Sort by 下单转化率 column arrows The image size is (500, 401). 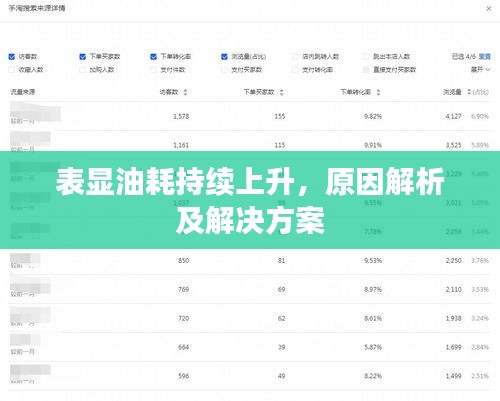click(x=378, y=92)
